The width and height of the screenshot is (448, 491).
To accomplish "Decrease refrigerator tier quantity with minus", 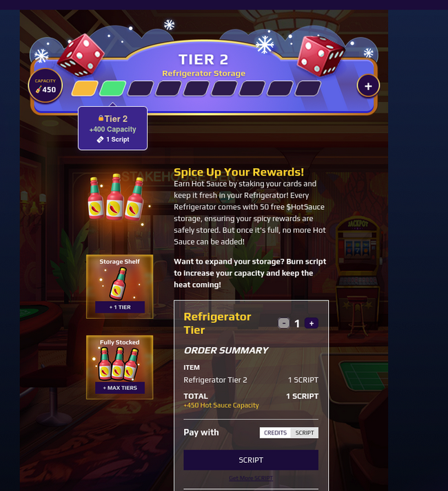I will (284, 323).
